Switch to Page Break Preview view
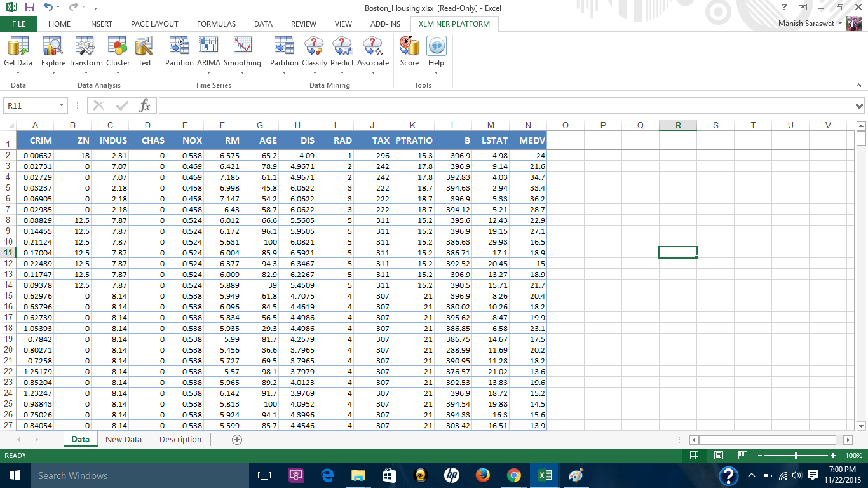This screenshot has height=488, width=868. click(743, 456)
